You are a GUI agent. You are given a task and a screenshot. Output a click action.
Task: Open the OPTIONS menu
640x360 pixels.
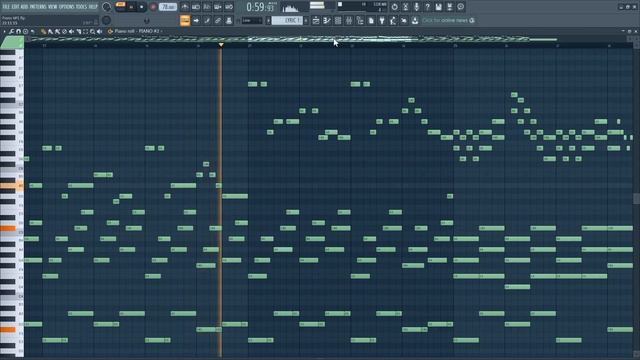pos(67,7)
